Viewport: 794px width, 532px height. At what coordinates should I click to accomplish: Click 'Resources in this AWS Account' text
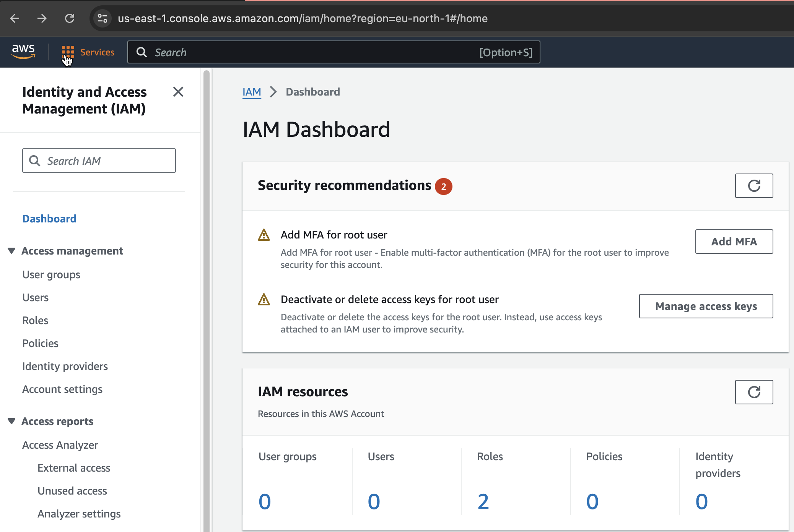click(321, 414)
